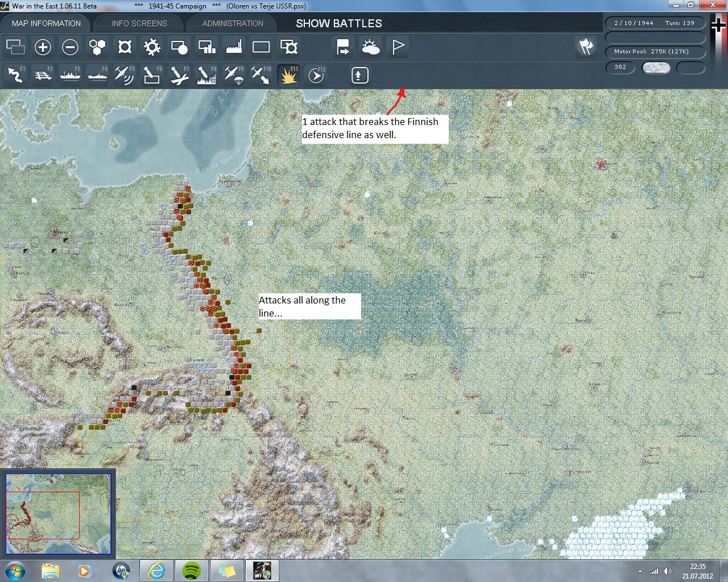Click the twin white flags icon
Viewport: 728px width, 582px height.
(586, 47)
